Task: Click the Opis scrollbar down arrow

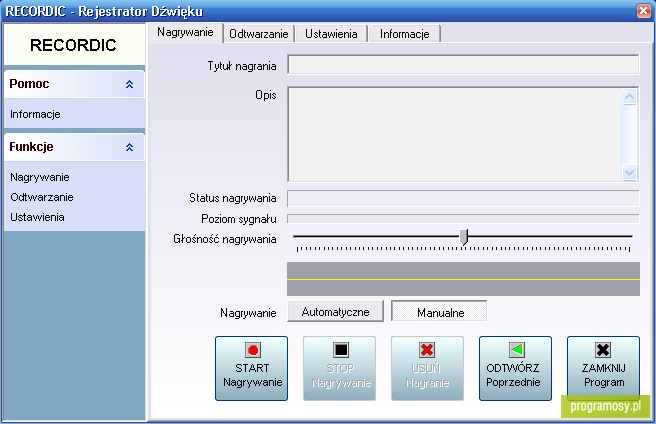Action: pyautogui.click(x=630, y=172)
